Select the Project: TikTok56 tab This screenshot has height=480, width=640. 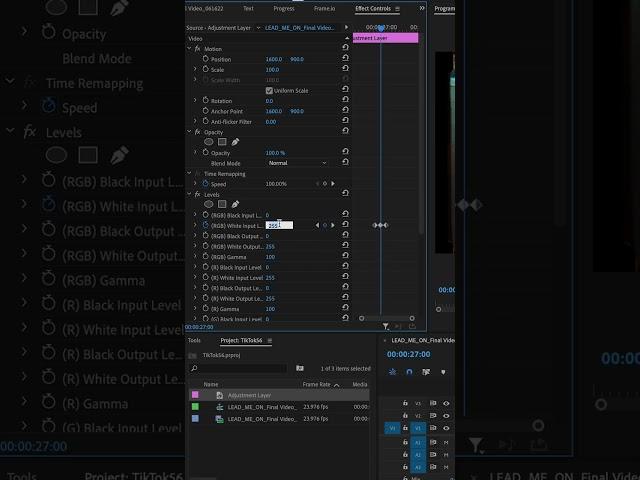click(241, 340)
